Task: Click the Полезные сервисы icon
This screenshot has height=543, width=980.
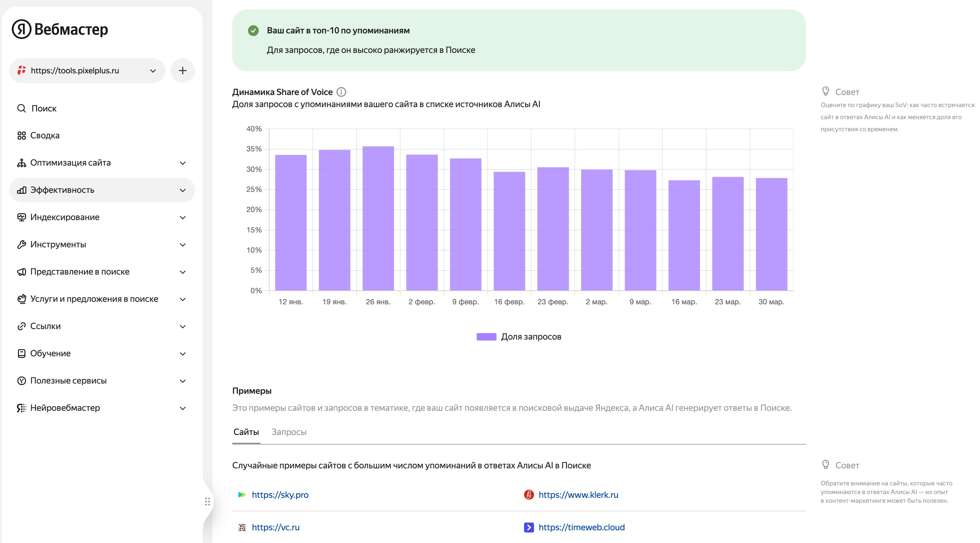Action: [x=21, y=381]
